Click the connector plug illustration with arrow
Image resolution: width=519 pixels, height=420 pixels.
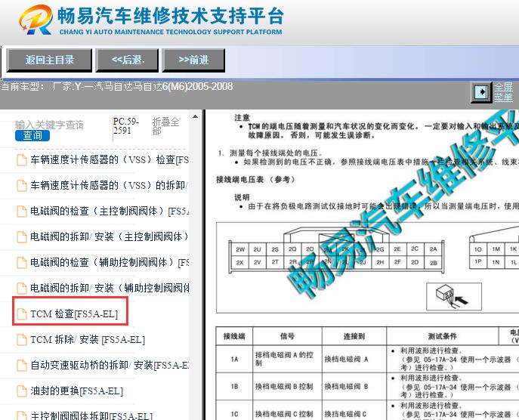[x=454, y=296]
